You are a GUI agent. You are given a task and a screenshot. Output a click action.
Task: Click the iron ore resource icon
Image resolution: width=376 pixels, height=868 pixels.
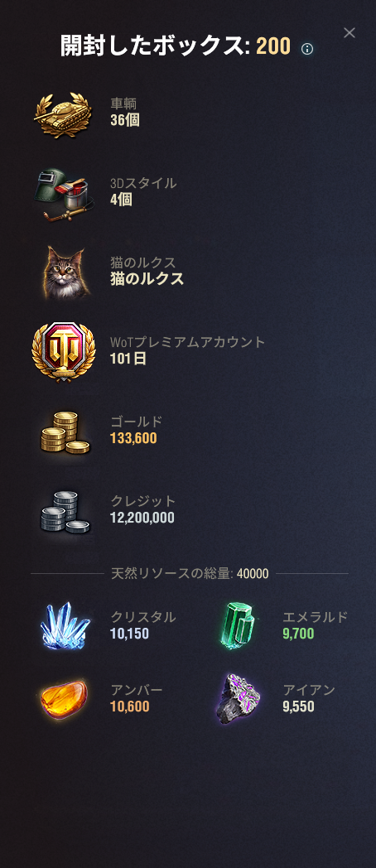[x=239, y=699]
